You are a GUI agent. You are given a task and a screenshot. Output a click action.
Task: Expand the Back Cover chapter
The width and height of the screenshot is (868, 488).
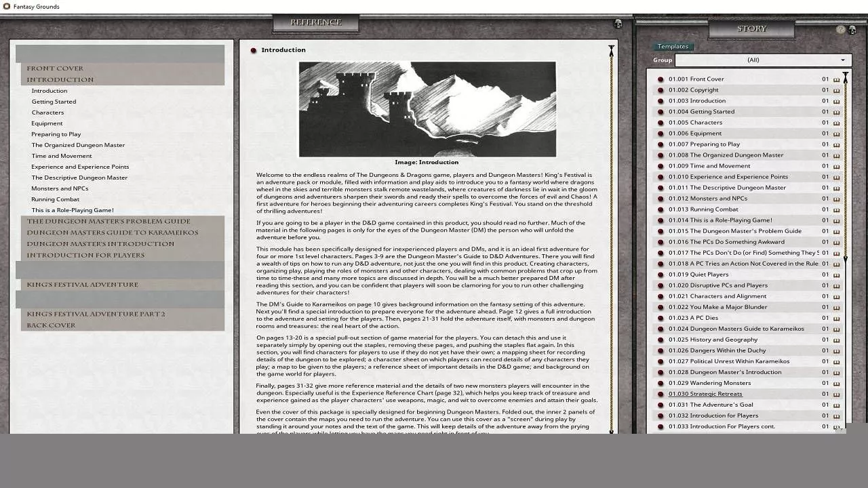click(x=51, y=325)
